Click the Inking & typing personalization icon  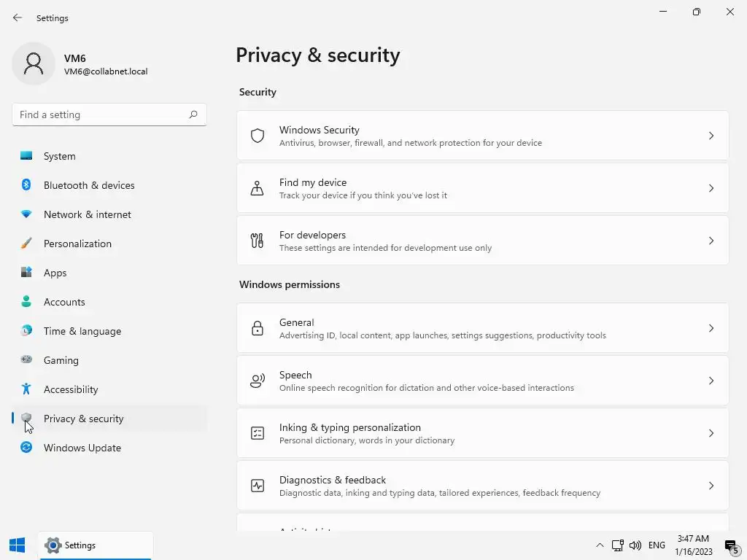[258, 433]
